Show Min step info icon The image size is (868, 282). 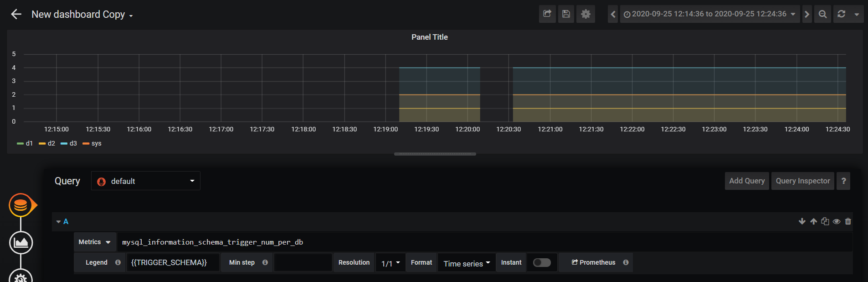pyautogui.click(x=265, y=262)
